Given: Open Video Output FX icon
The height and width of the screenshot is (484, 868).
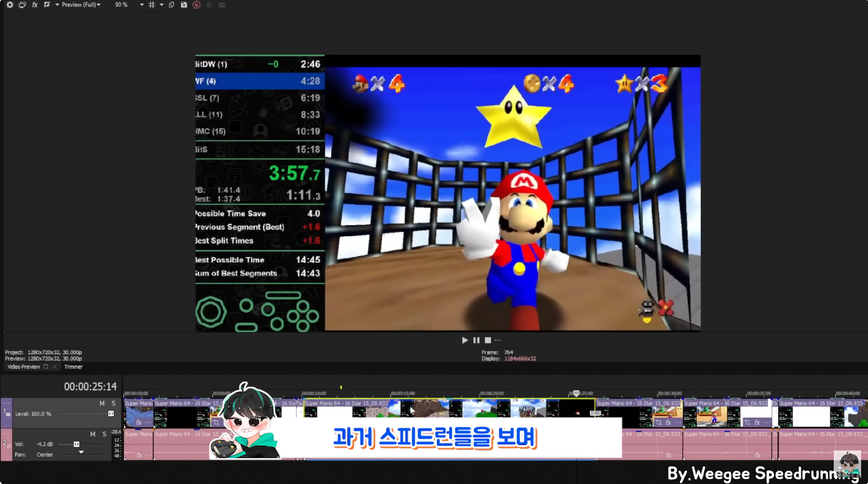Looking at the screenshot, I should (x=35, y=5).
